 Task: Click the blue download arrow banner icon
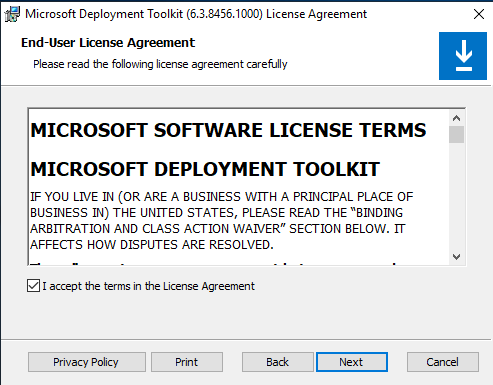coord(463,56)
